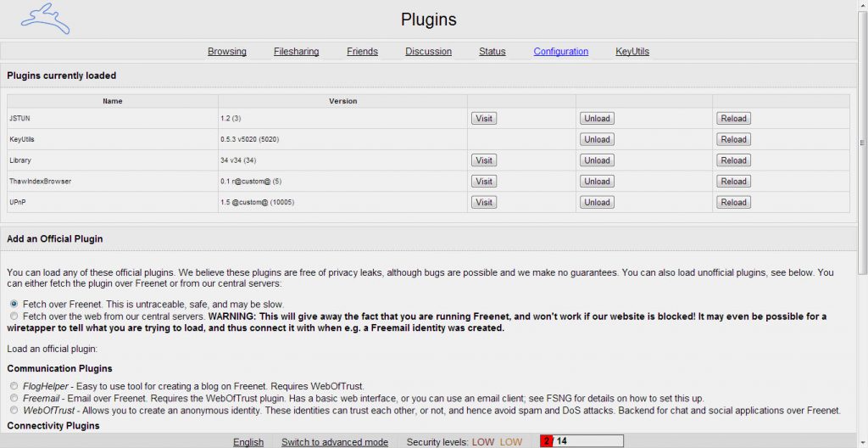Viewport: 868px width, 448px height.
Task: Select the FlogHelper plugin radio button
Action: point(14,386)
